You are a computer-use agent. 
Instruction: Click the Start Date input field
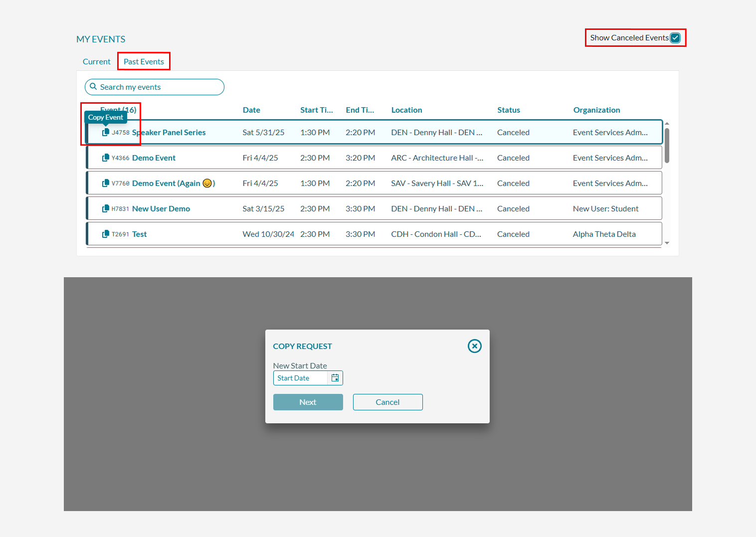[301, 378]
